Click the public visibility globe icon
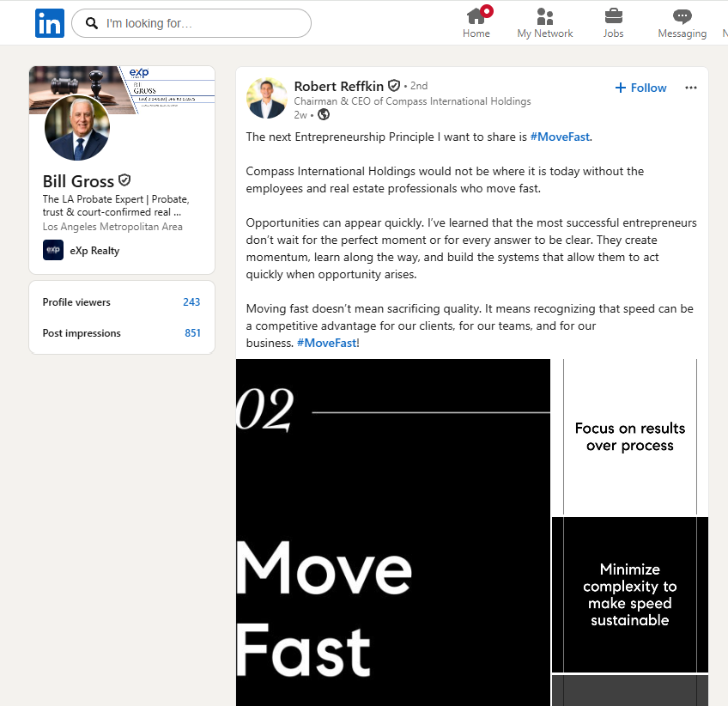Viewport: 728px width, 706px height. pos(324,115)
